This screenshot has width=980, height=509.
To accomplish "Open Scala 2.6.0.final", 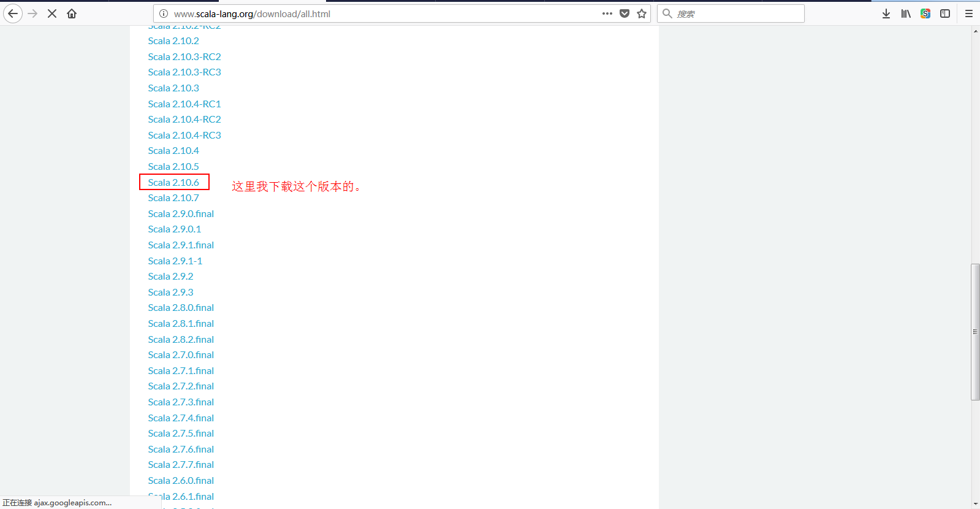I will [181, 481].
